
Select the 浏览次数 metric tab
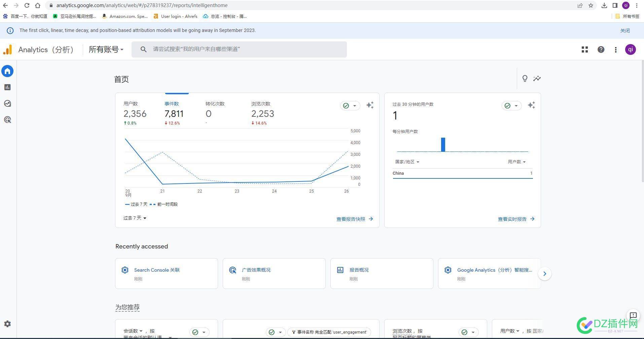263,113
